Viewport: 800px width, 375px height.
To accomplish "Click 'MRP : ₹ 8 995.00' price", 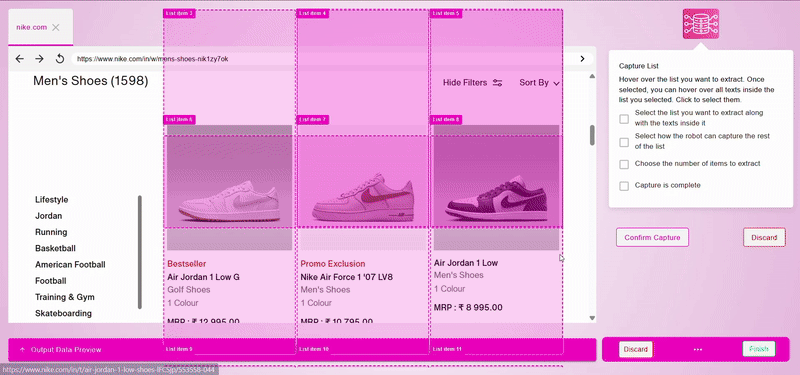I will [468, 308].
